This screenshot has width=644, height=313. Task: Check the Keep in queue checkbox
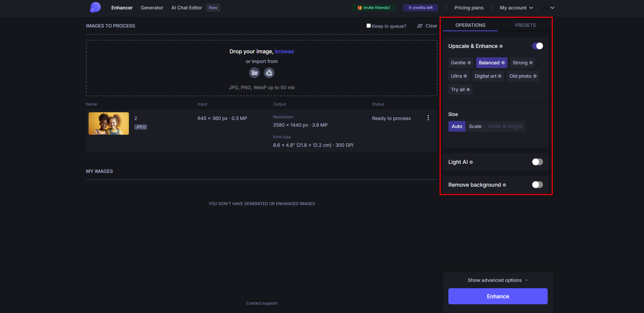pos(368,25)
